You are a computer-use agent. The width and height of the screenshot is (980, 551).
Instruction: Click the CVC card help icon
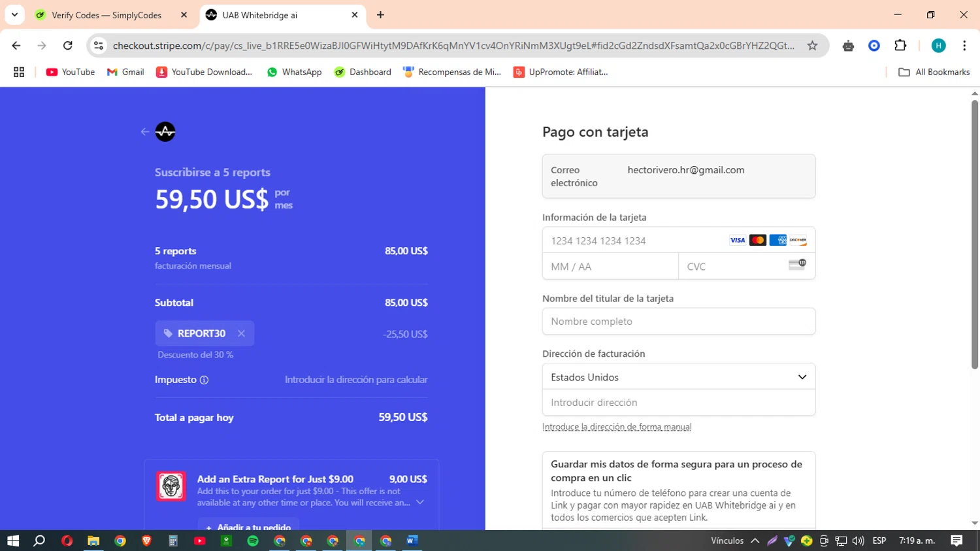click(798, 264)
